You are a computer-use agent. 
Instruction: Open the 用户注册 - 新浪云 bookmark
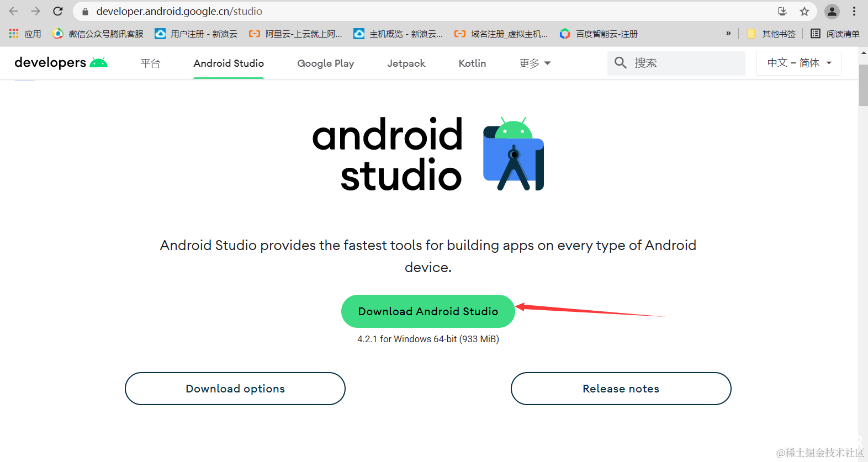196,34
